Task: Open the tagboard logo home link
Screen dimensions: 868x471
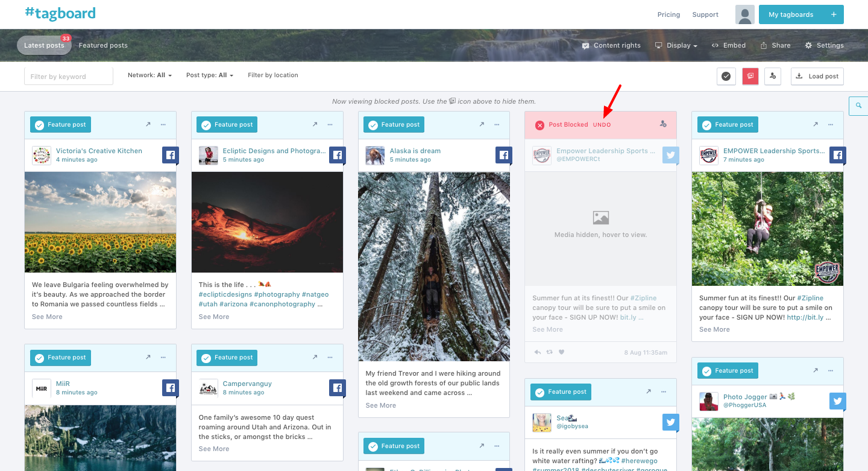Action: pos(60,13)
